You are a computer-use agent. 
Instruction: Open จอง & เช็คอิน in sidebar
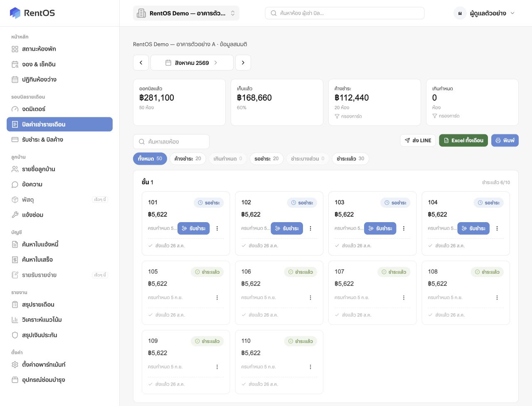[59, 64]
